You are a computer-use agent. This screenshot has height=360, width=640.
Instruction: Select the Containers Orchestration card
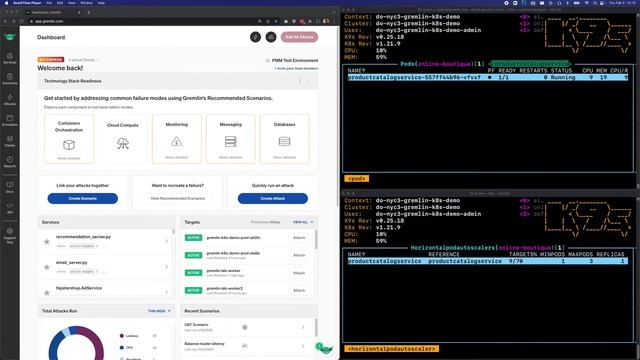coord(69,139)
